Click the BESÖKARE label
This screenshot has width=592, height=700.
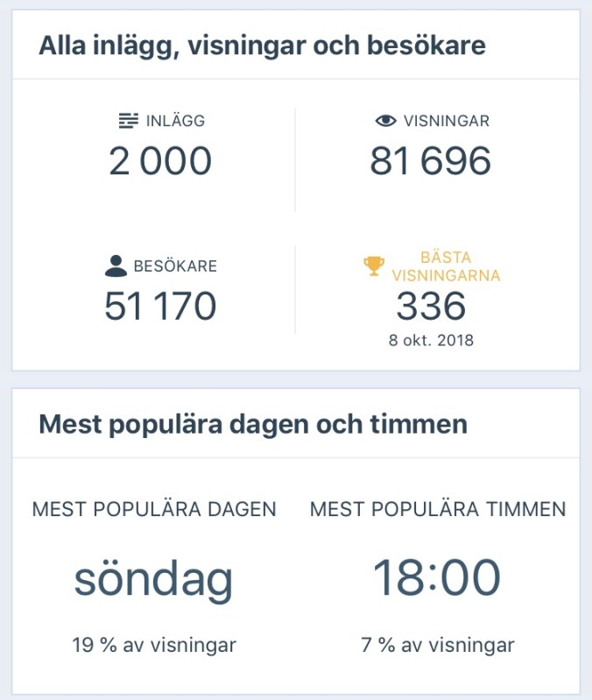(x=175, y=266)
